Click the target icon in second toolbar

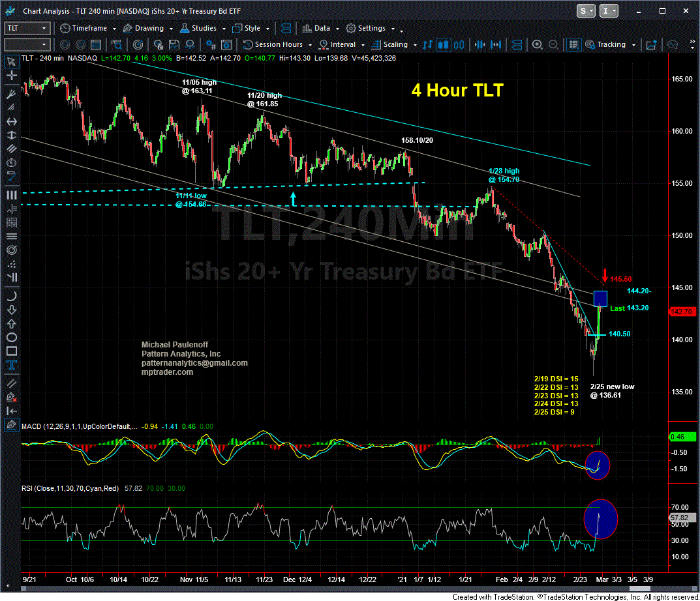pos(138,44)
